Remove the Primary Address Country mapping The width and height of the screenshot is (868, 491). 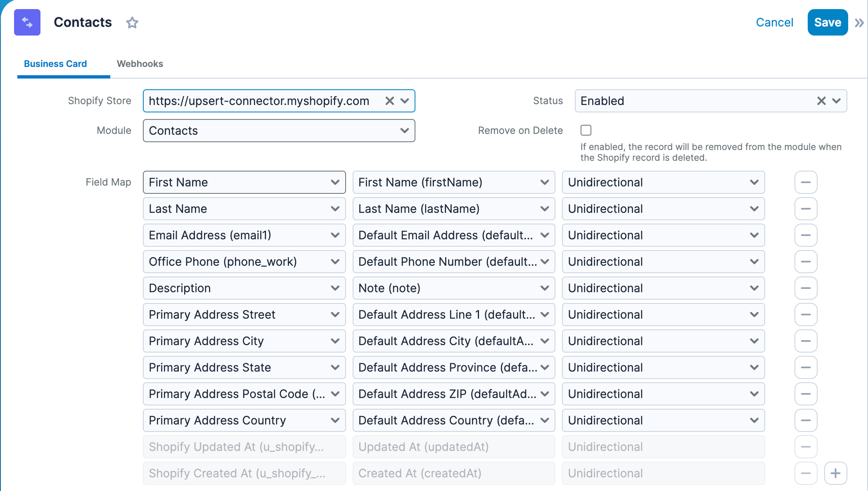[x=805, y=420]
